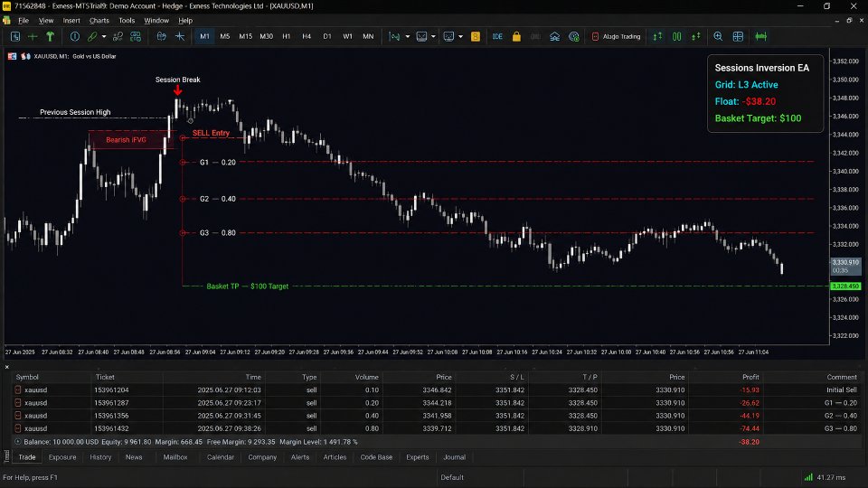
Task: Open the Help menu
Action: coord(185,21)
